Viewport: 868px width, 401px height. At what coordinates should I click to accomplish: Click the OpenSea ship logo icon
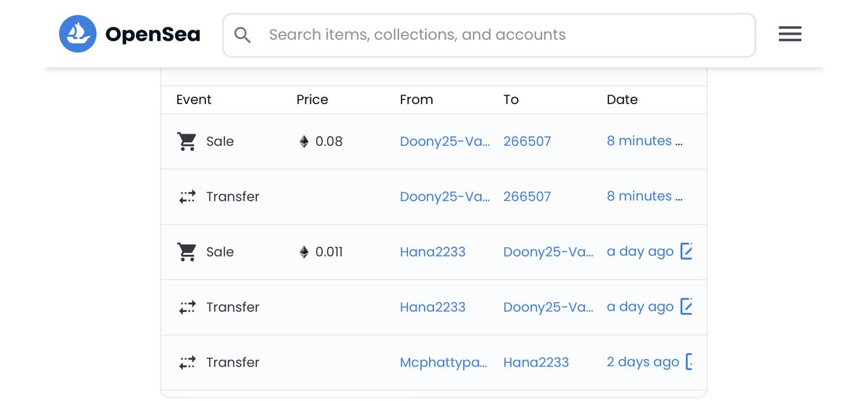click(77, 34)
